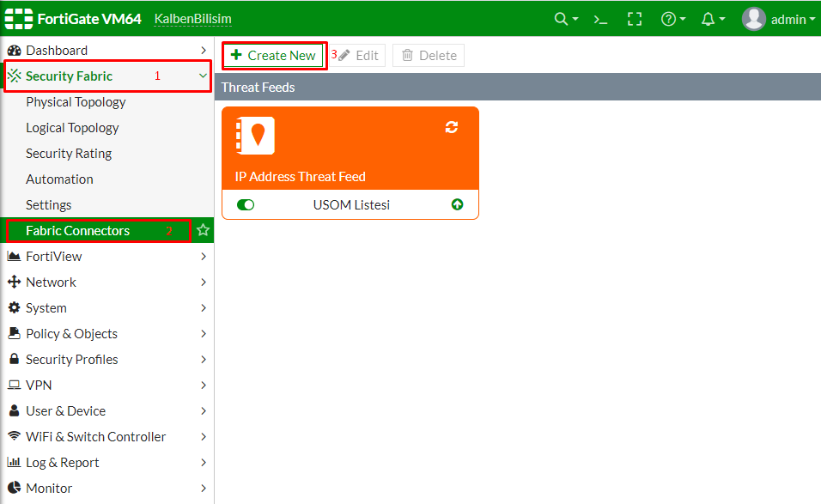Click the Security Profiles lock icon
Screen dimensions: 821x504
(14, 359)
